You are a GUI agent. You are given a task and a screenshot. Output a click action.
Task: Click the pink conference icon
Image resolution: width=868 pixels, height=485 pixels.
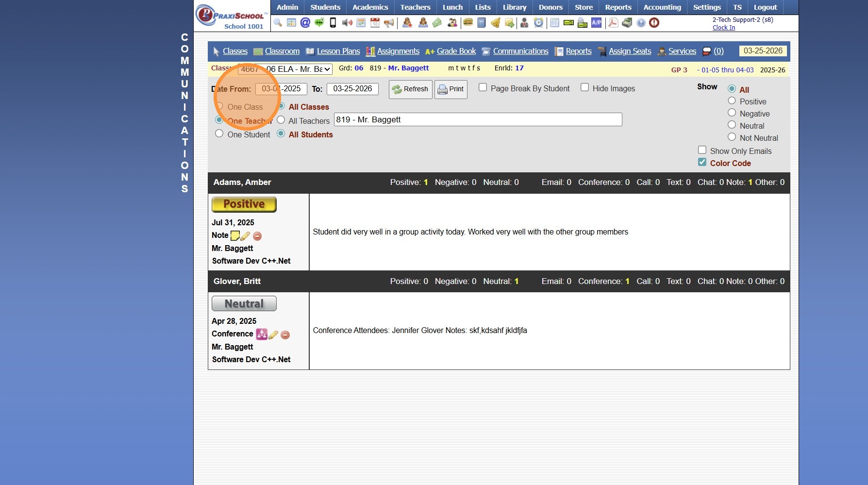[x=262, y=334]
